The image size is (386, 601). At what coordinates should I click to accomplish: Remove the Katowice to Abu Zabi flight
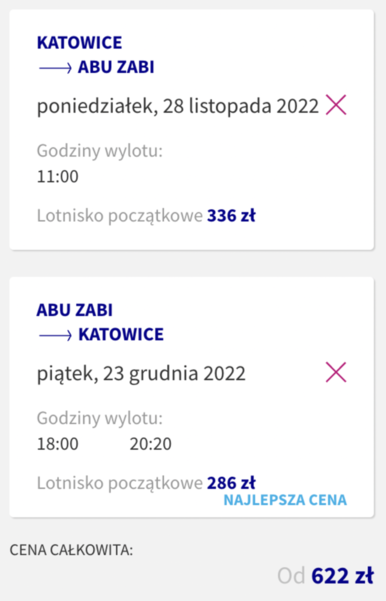click(x=336, y=105)
